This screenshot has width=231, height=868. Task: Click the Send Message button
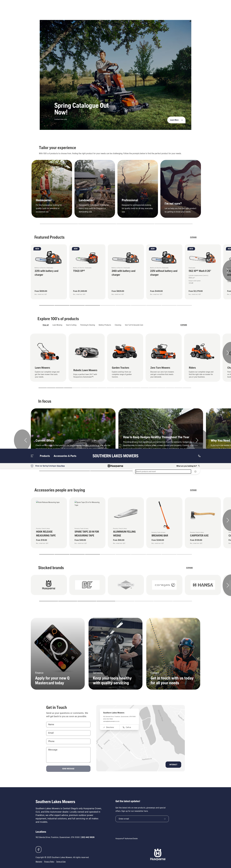[68, 769]
